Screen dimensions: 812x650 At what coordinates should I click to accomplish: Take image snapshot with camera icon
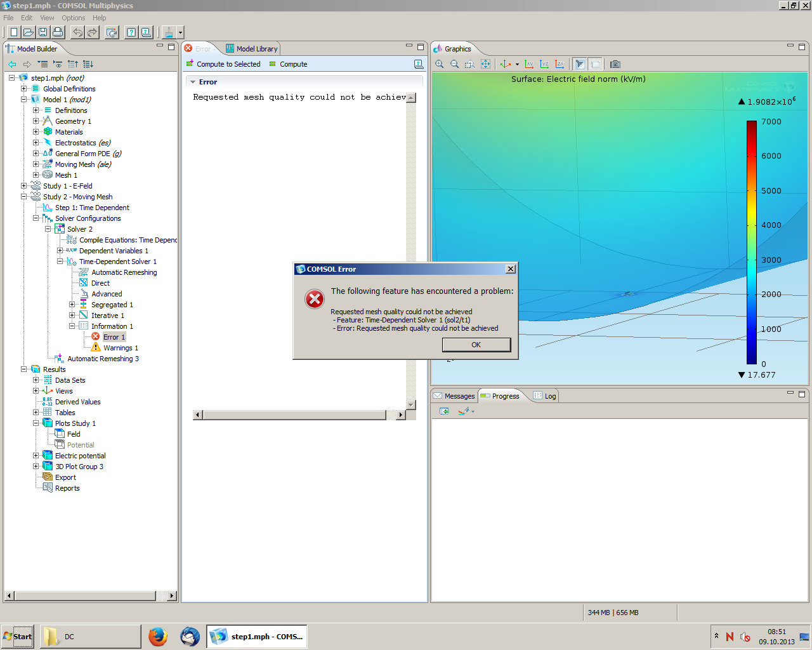615,64
